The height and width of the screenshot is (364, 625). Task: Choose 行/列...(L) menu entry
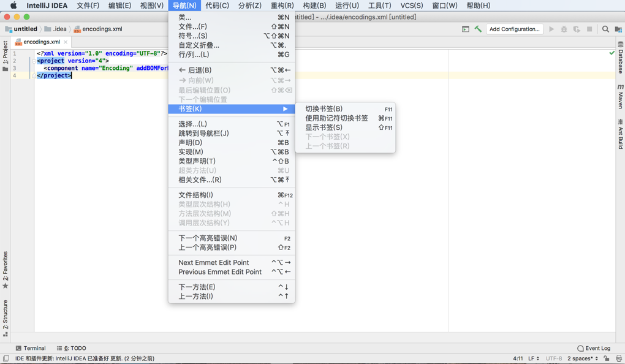[x=232, y=55]
